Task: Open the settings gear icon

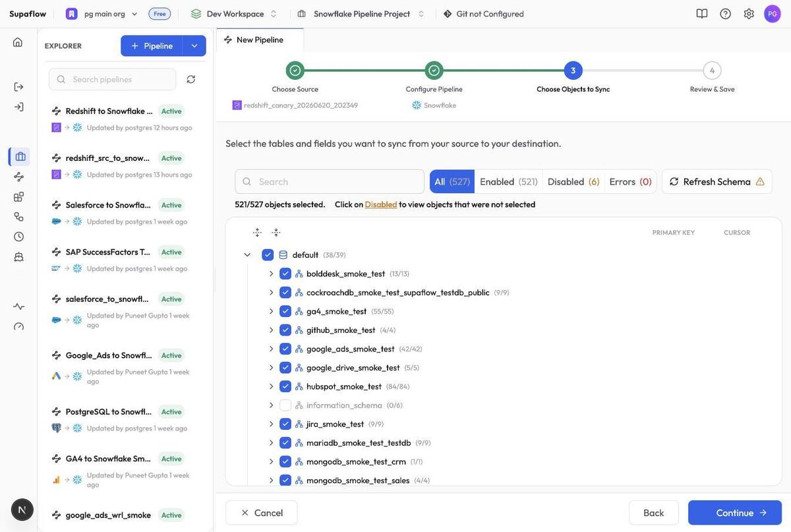Action: pos(749,14)
